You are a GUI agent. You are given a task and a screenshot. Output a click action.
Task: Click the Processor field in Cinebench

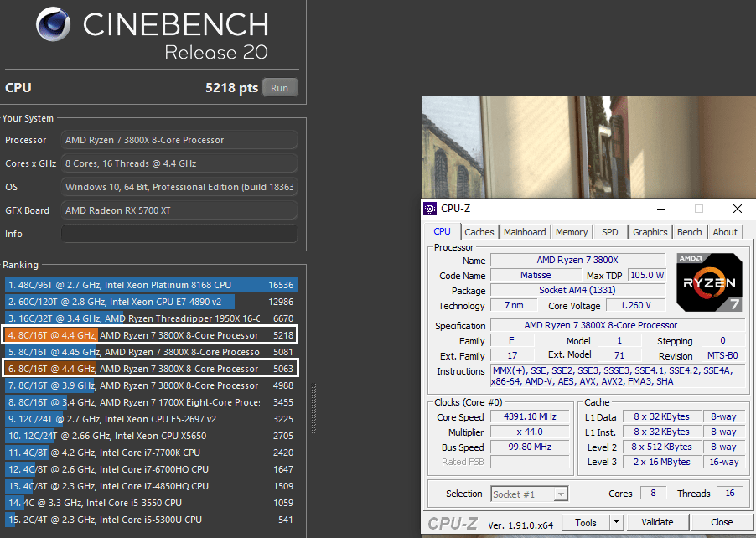click(x=179, y=140)
